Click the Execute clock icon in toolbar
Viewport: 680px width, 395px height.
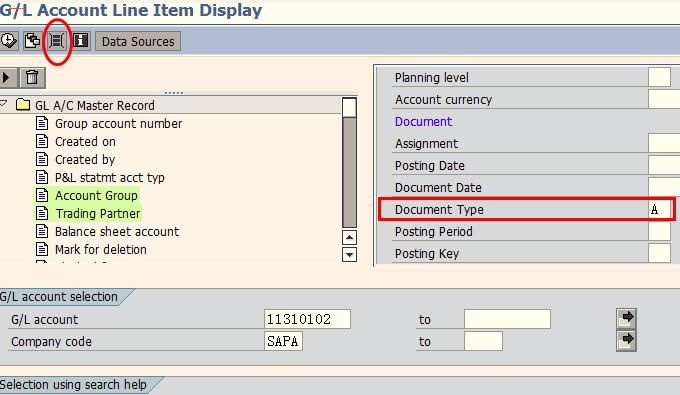click(x=8, y=41)
